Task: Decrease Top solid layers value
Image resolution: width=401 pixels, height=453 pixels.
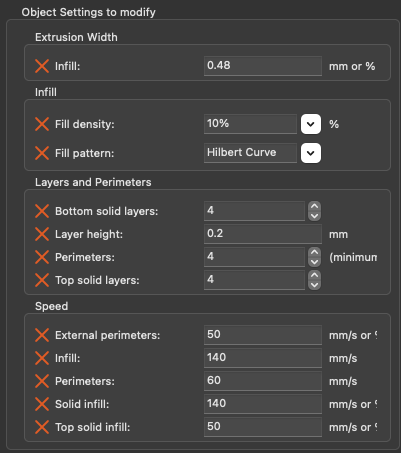Action: [x=314, y=285]
